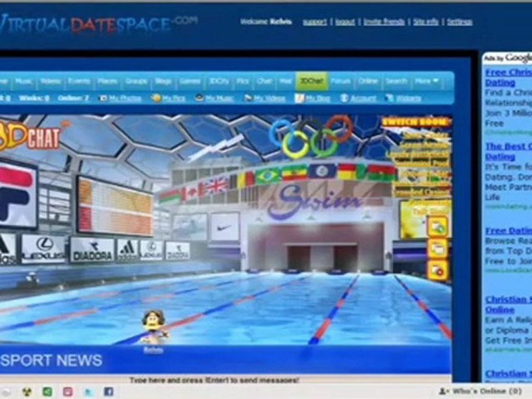Click the VirtualDateSpace.com logo

tap(99, 24)
